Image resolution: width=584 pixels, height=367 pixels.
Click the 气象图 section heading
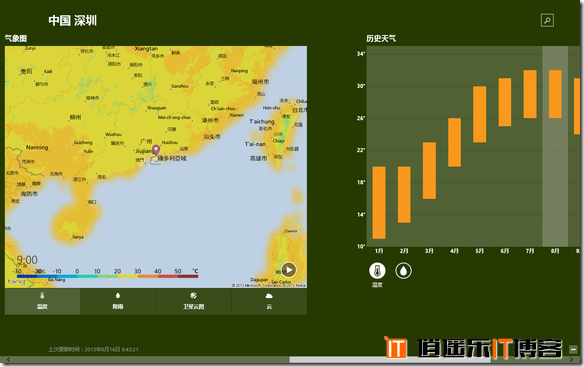tap(16, 38)
